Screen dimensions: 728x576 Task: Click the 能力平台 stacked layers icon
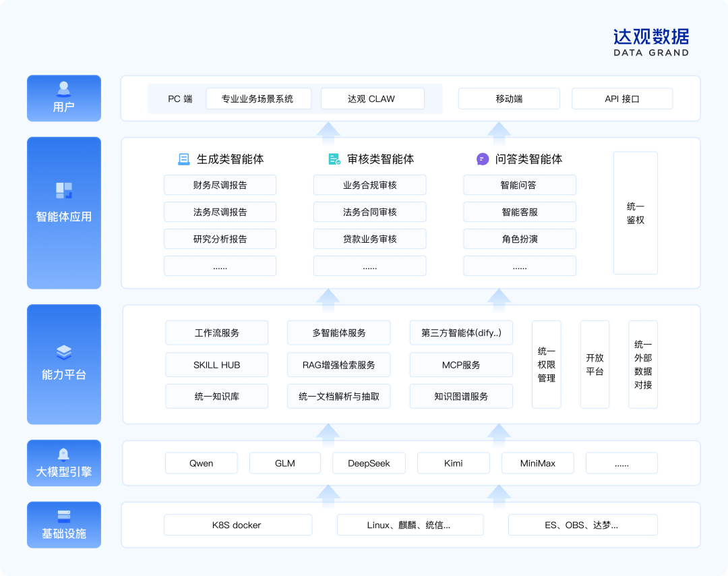click(63, 352)
